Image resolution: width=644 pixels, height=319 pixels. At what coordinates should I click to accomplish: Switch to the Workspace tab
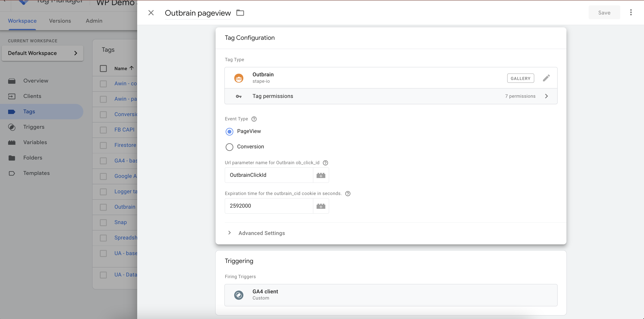[x=22, y=21]
